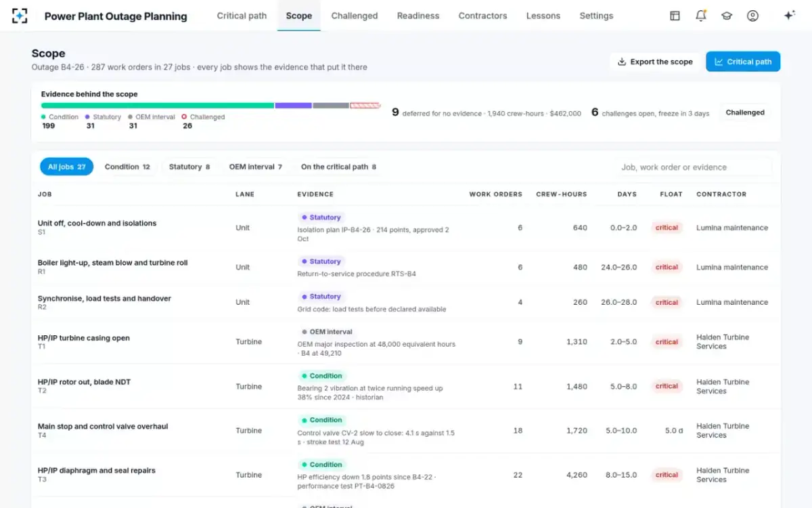
Task: Click the 5.0 d float value for valve overhaul
Action: [674, 431]
